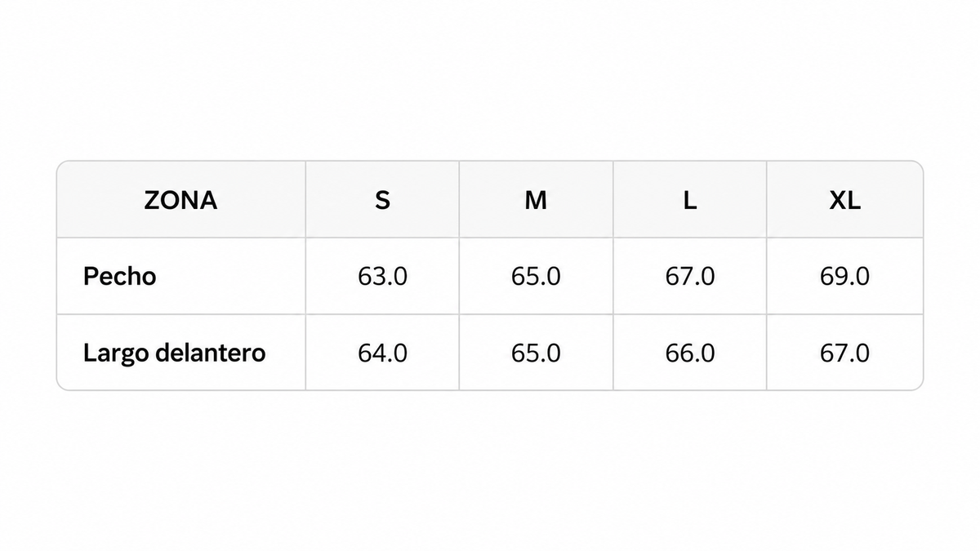Select Largo delantero value 65.0 for M
980x551 pixels.
click(x=536, y=353)
